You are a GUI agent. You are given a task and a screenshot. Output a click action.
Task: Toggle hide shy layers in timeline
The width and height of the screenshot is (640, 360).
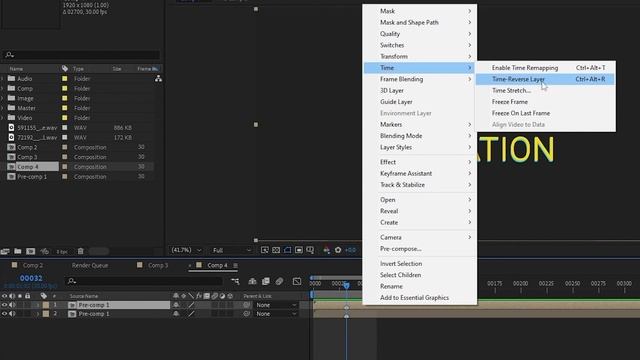pyautogui.click(x=252, y=281)
